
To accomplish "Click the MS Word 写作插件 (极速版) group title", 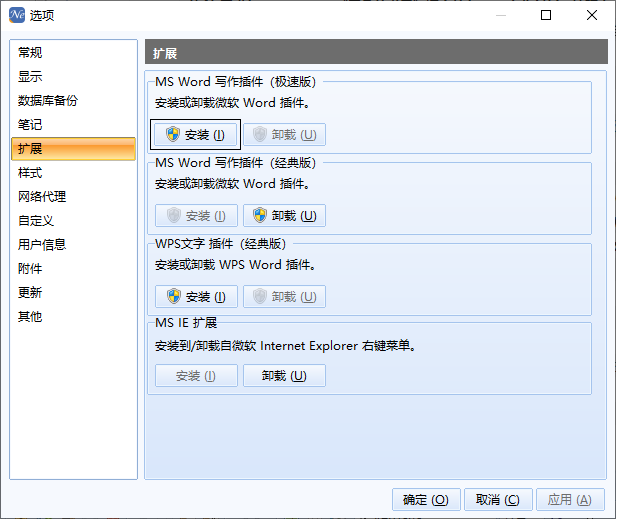I will (x=235, y=82).
